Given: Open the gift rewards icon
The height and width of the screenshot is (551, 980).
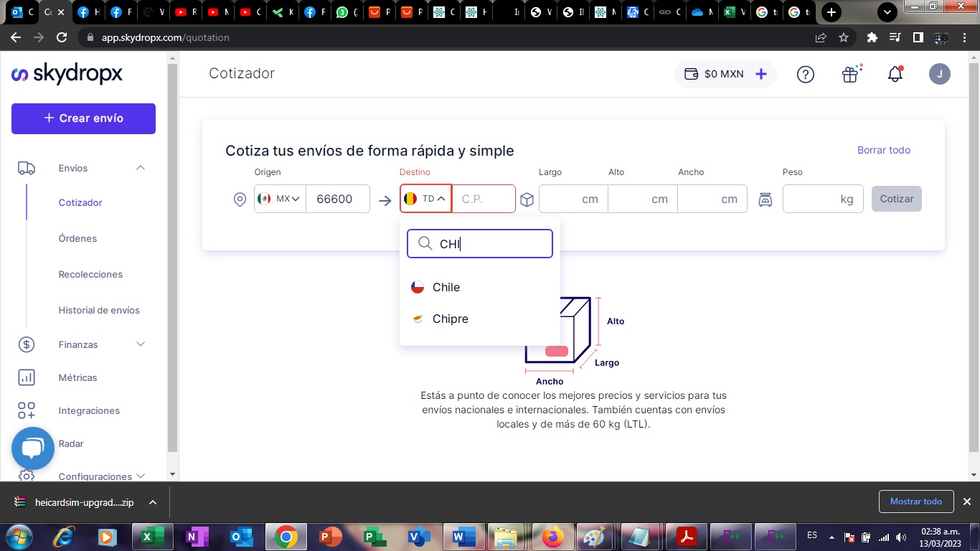Looking at the screenshot, I should click(851, 74).
